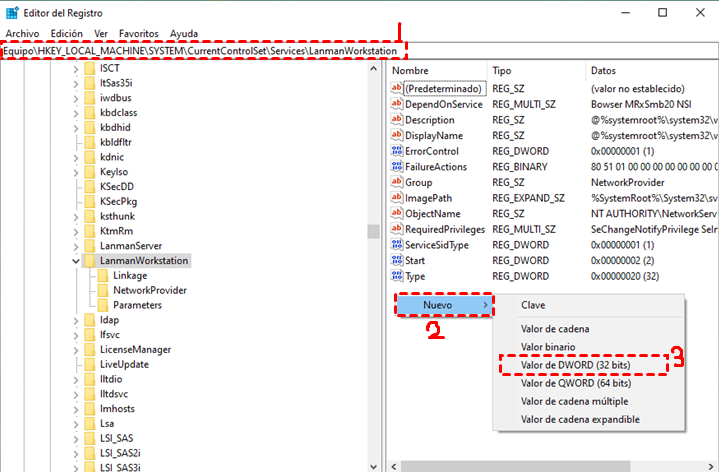Click the LicenseManager folder icon
Viewport: 719px width, 472px height.
click(89, 350)
